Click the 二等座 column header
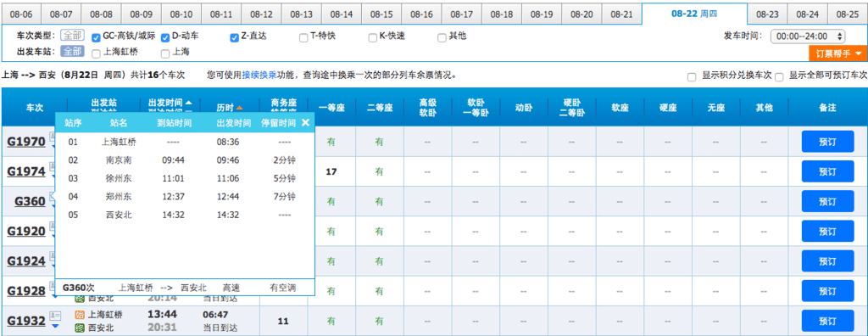This screenshot has width=868, height=336. pos(379,108)
